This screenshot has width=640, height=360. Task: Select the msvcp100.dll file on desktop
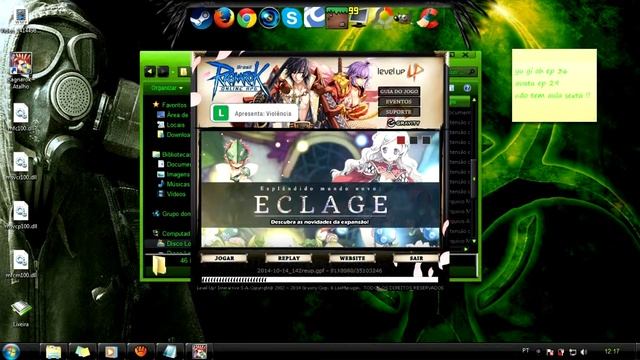pos(20,215)
